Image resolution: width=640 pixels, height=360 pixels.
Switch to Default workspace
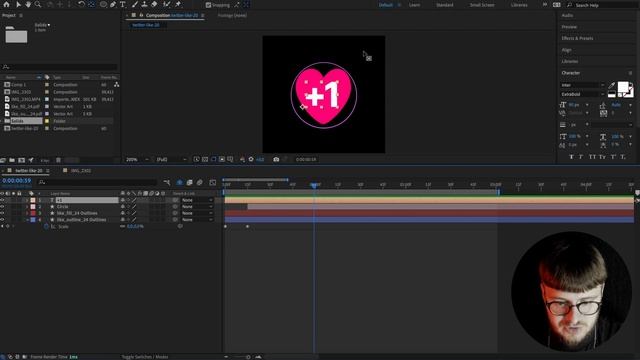pos(386,5)
